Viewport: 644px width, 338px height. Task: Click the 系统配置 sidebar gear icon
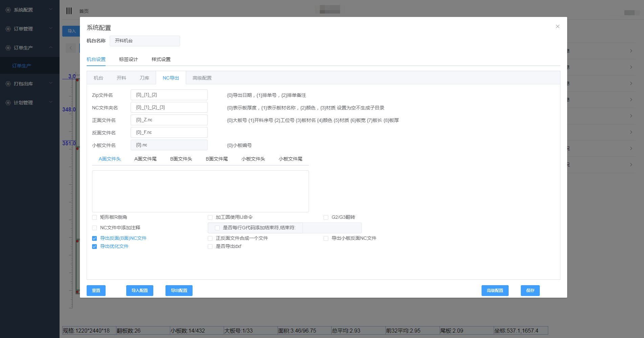click(8, 10)
